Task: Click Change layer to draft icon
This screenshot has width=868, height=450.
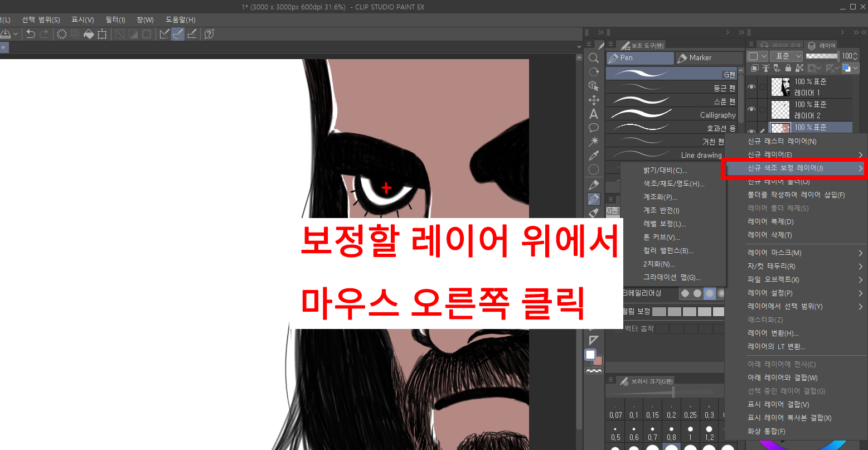Action: pos(776,68)
